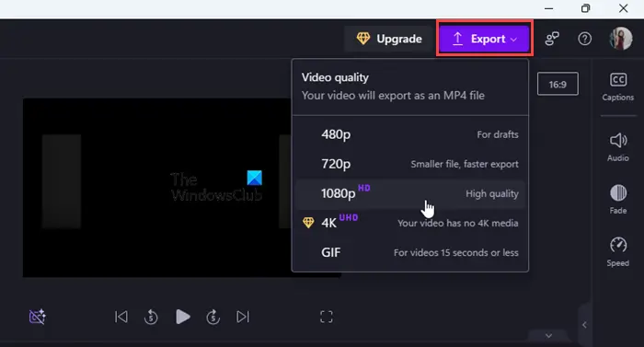Close the application window
This screenshot has width=644, height=347.
click(623, 8)
